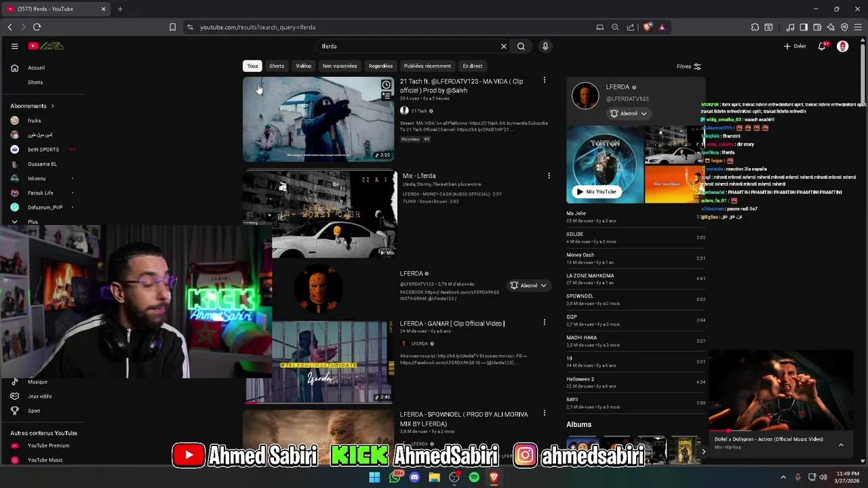Screen dimensions: 868x488
Task: Open Brave Rewards triangle icon
Action: 662,27
